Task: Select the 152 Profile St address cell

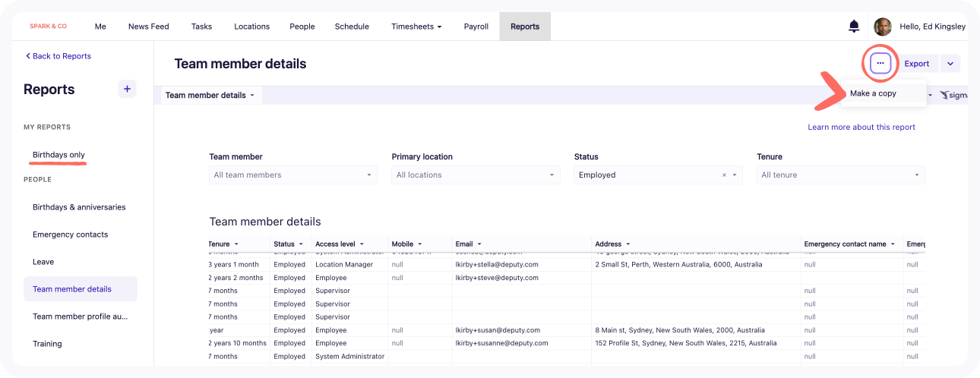Action: coord(696,343)
